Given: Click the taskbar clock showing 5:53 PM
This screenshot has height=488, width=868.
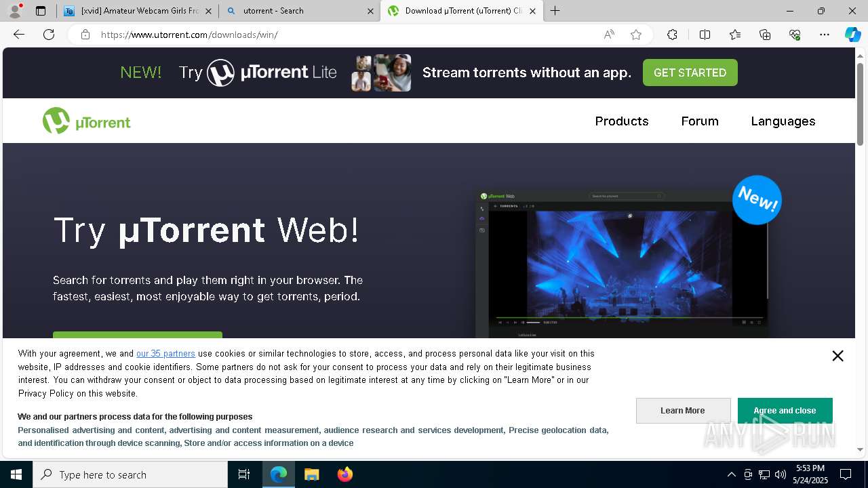Looking at the screenshot, I should pyautogui.click(x=810, y=474).
